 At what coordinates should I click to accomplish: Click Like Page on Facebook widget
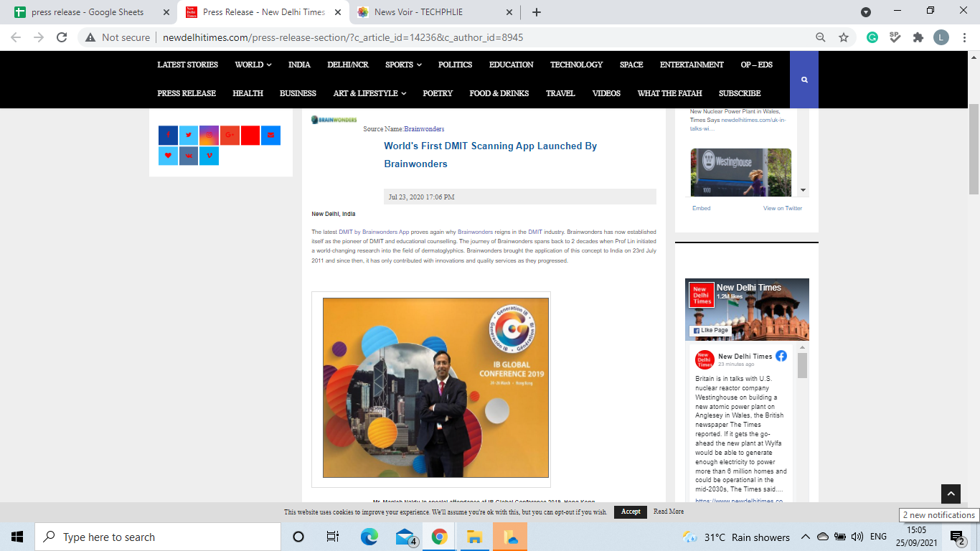coord(710,331)
